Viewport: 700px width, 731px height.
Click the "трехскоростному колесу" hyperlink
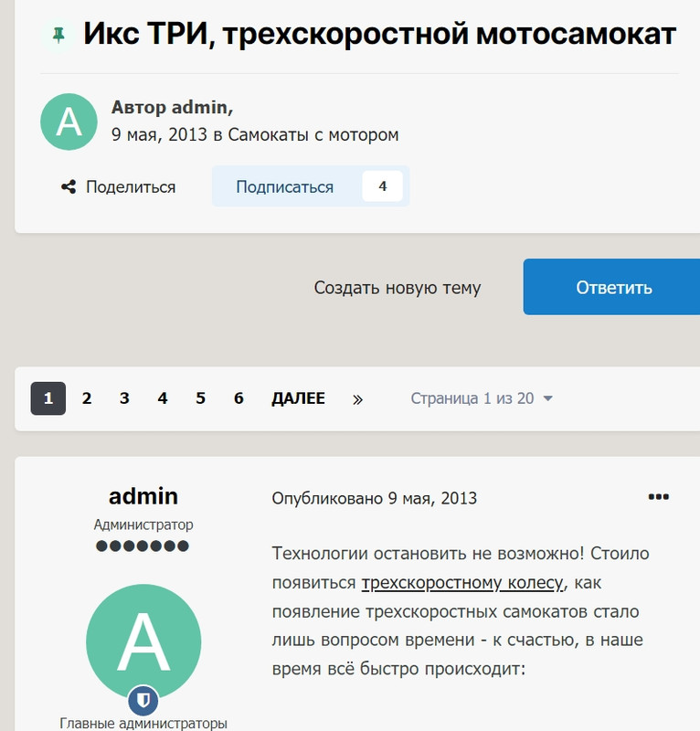(462, 583)
